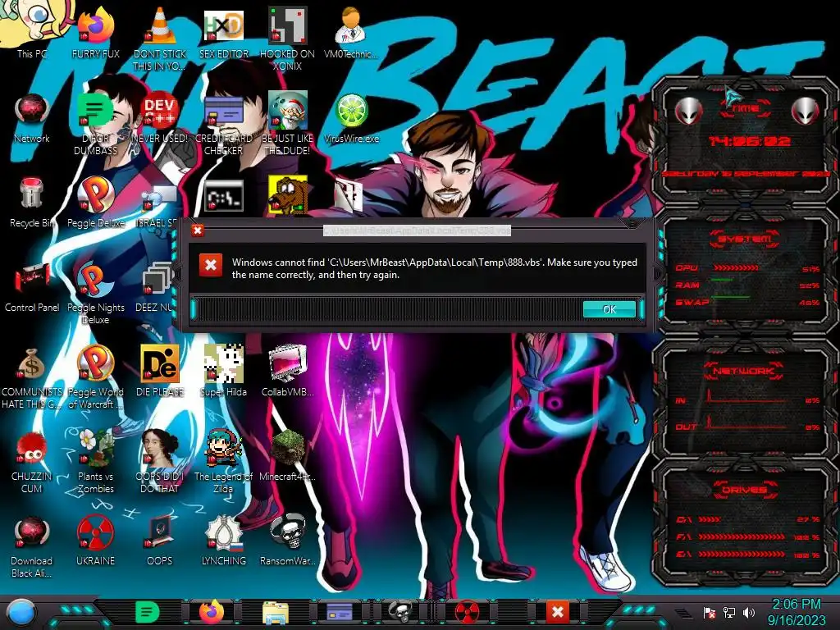This screenshot has width=840, height=630.
Task: Select the Control Panel desktop icon
Action: (x=32, y=287)
